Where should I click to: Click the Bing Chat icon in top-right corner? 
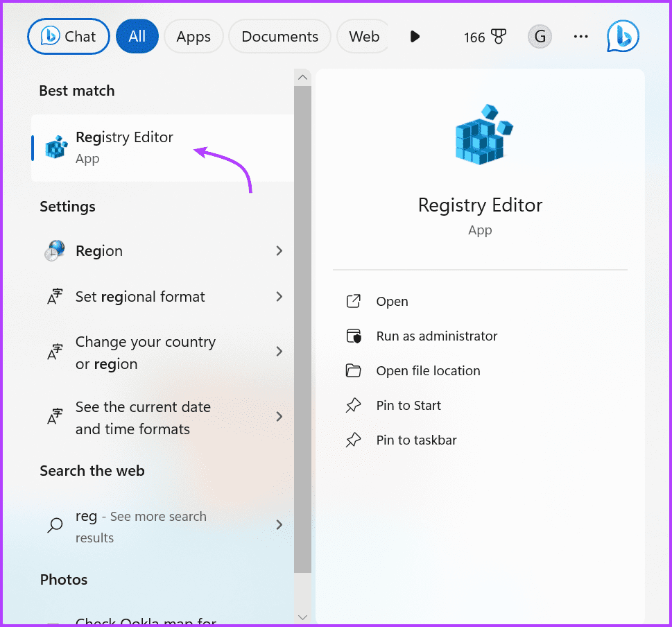point(622,36)
